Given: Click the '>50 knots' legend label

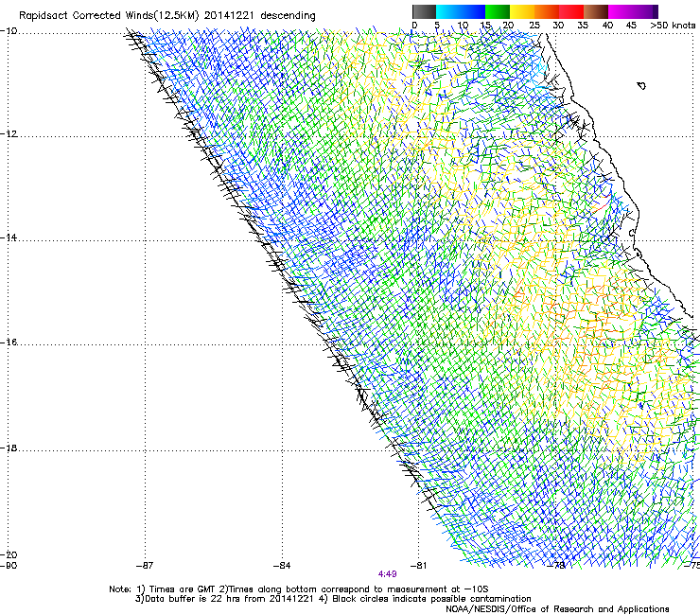Looking at the screenshot, I should tap(673, 26).
